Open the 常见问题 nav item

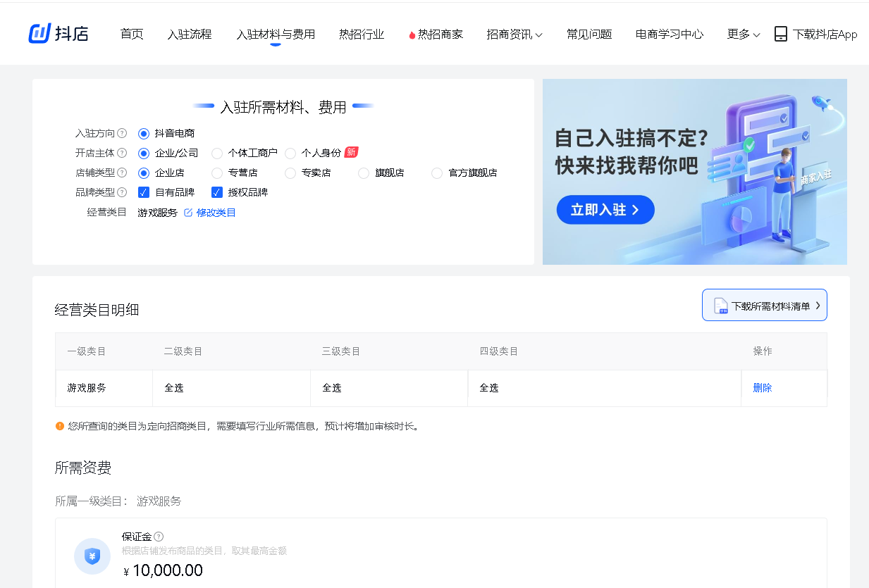coord(589,34)
